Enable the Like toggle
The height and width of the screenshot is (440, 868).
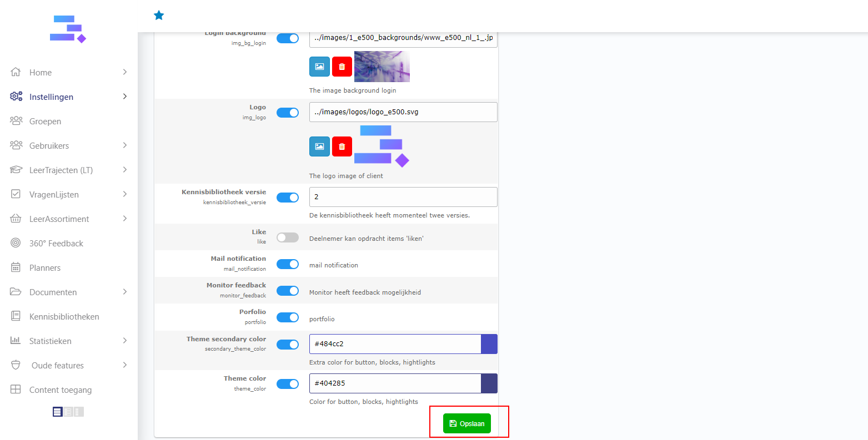click(288, 237)
